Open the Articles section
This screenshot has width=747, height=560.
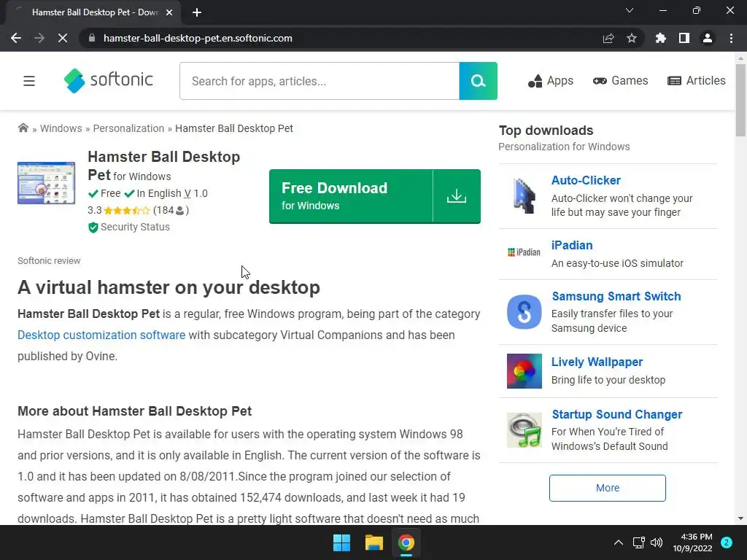point(697,81)
